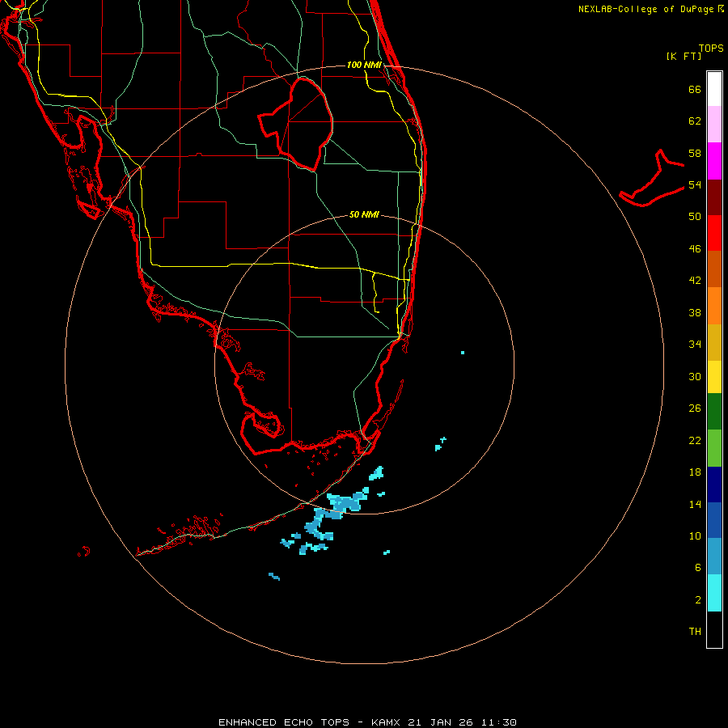Click the small blue echo southwest of main cluster

(274, 577)
